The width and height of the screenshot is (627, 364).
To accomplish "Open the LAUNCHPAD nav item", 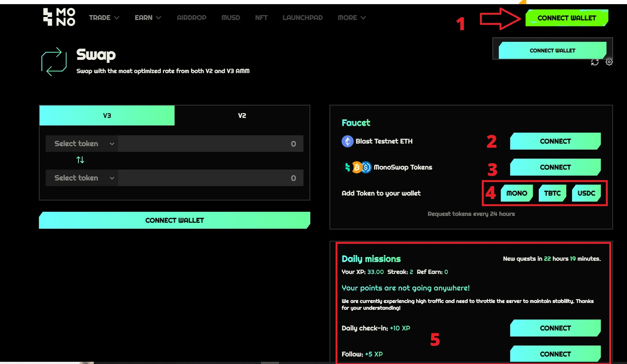I will point(303,18).
